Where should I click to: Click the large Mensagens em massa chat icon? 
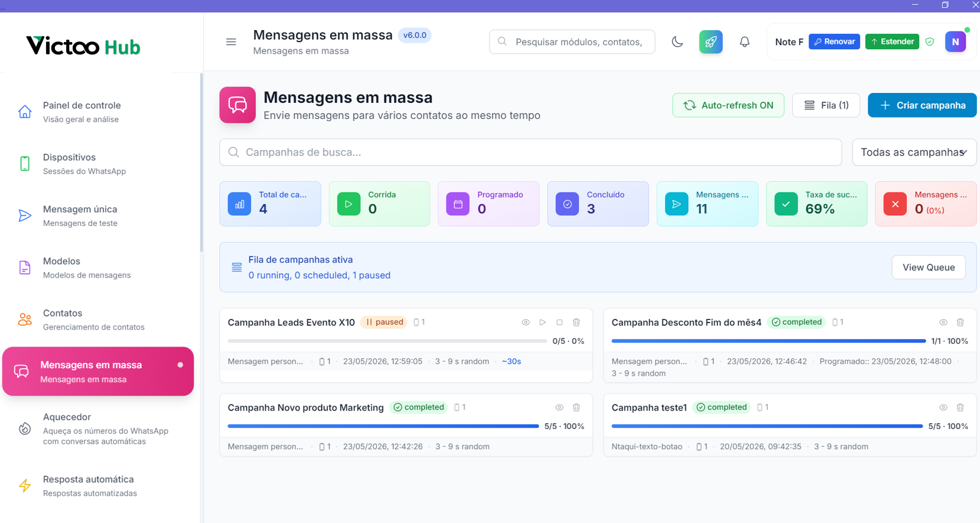click(x=238, y=105)
